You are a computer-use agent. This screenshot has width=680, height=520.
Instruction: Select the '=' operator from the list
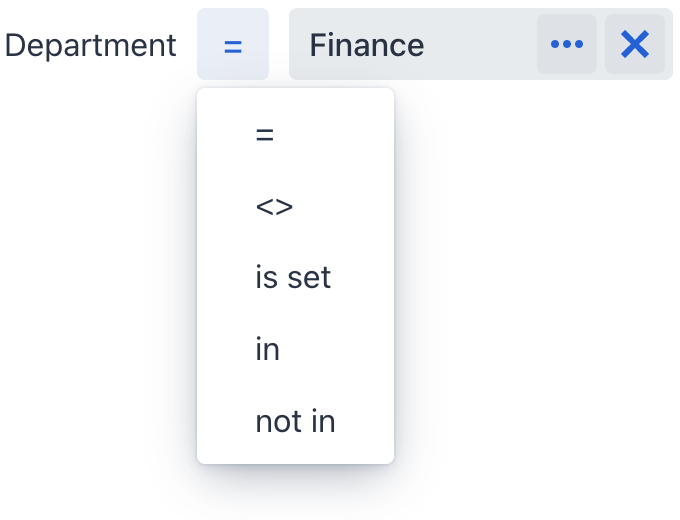coord(265,134)
